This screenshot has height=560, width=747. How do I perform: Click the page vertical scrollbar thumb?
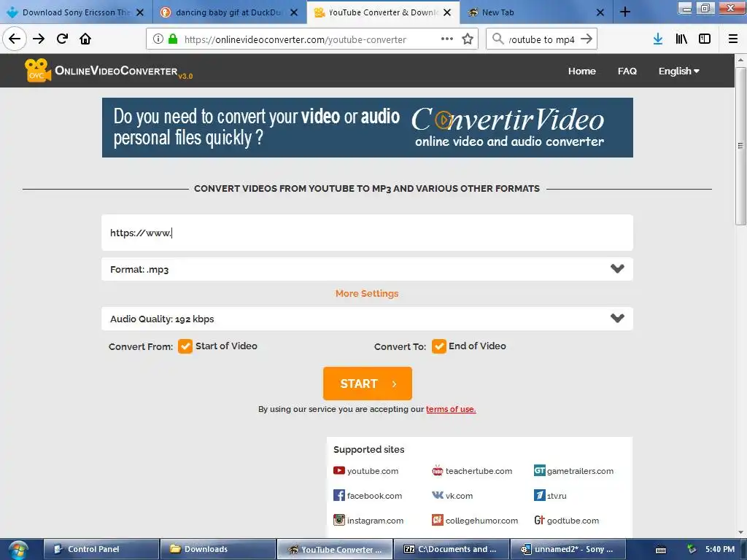point(740,145)
